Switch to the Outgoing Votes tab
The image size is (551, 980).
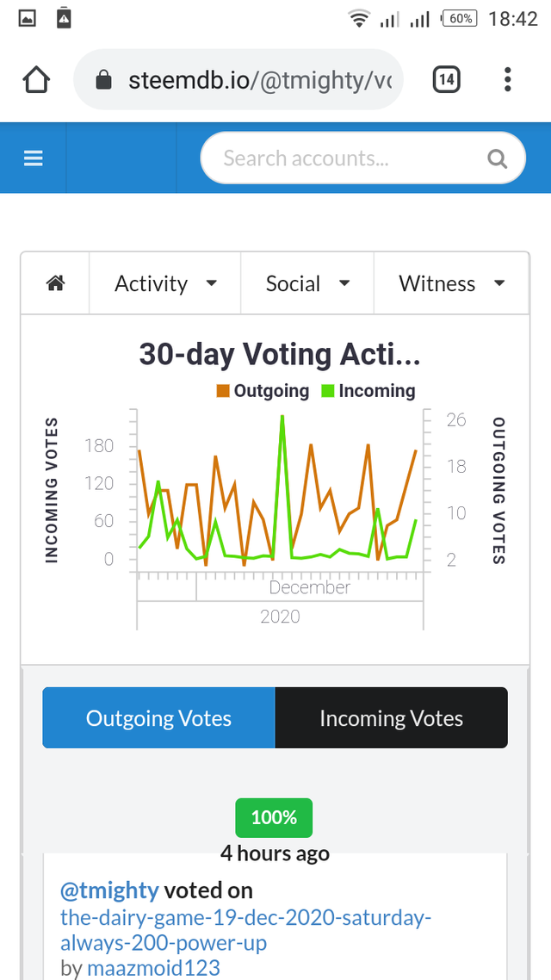[158, 718]
